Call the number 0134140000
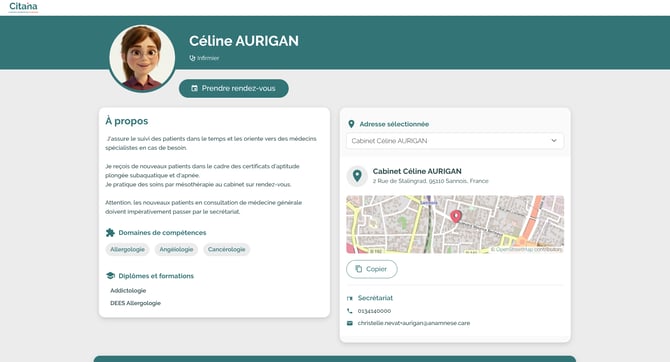The width and height of the screenshot is (670, 362). (x=374, y=311)
